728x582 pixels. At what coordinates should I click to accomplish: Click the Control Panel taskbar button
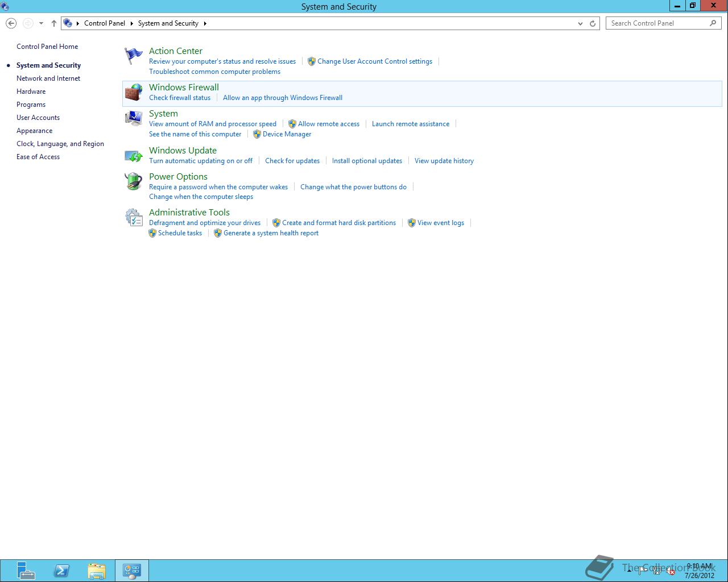point(132,571)
